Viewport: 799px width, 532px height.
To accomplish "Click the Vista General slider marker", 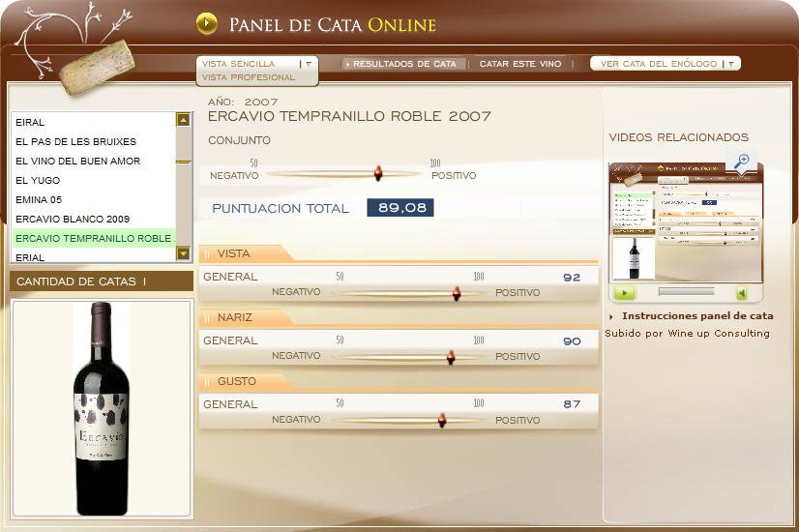I will point(457,293).
